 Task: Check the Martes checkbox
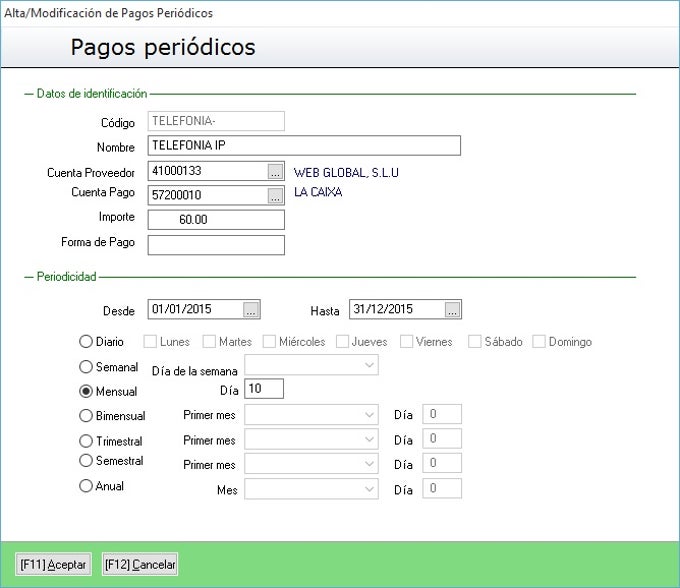pos(209,342)
